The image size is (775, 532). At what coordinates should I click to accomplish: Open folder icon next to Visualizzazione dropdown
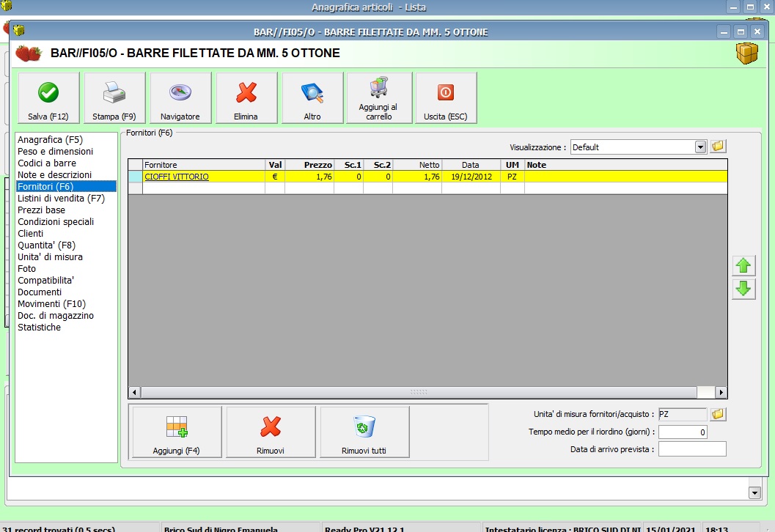point(718,147)
